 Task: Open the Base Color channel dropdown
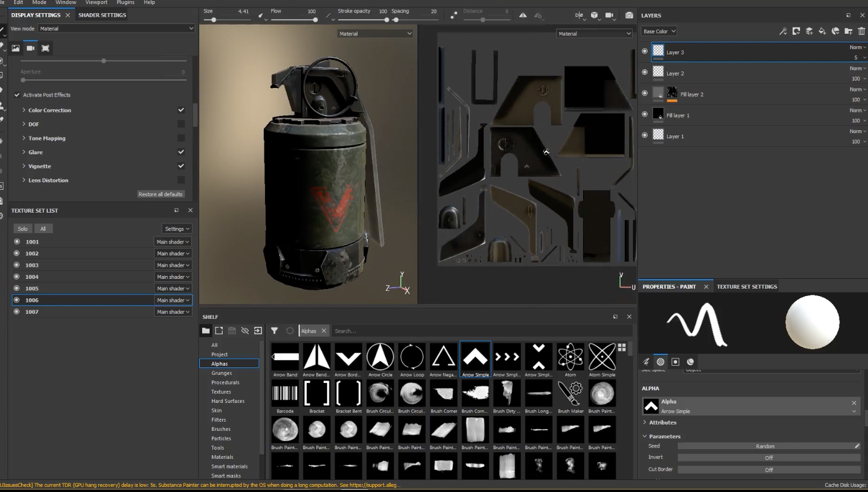659,31
